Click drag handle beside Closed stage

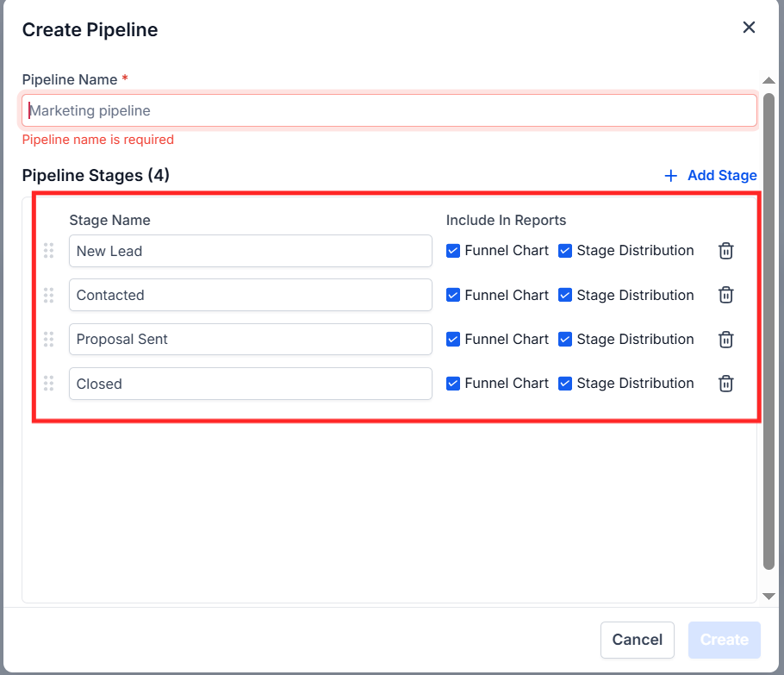(49, 384)
